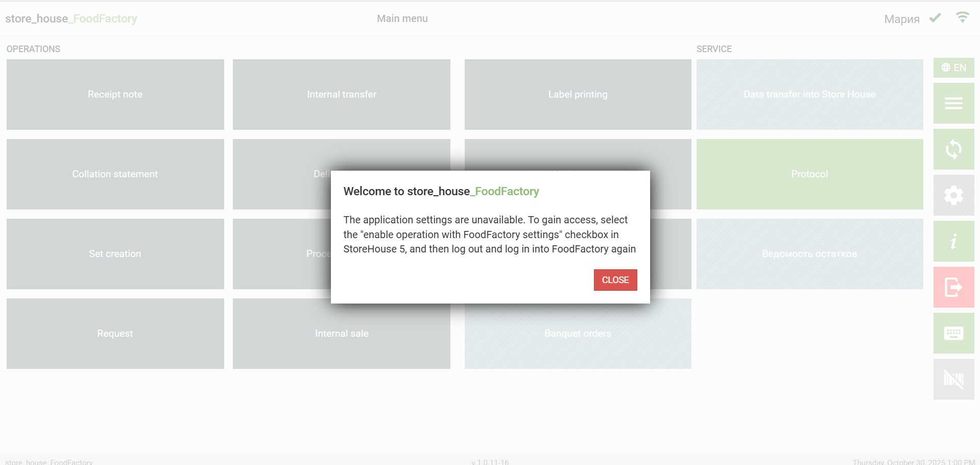Click the sync refresh arrows icon
The width and height of the screenshot is (980, 465).
953,149
